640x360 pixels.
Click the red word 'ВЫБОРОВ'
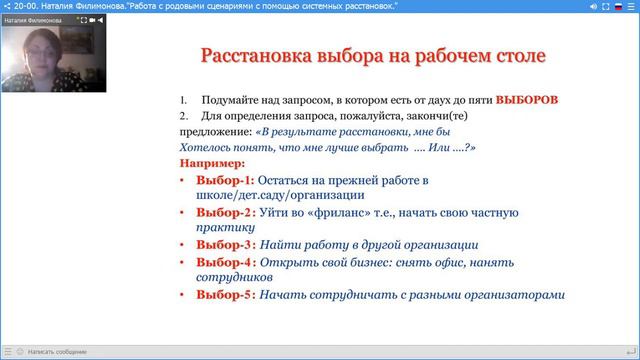pyautogui.click(x=527, y=100)
